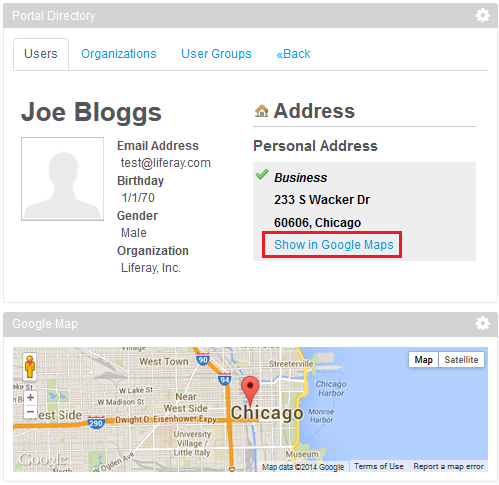The height and width of the screenshot is (485, 499).
Task: Open the Terms of Use link
Action: pos(379,466)
